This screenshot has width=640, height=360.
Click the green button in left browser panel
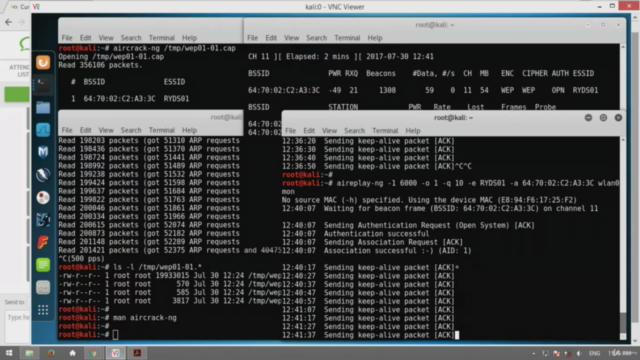[17, 94]
